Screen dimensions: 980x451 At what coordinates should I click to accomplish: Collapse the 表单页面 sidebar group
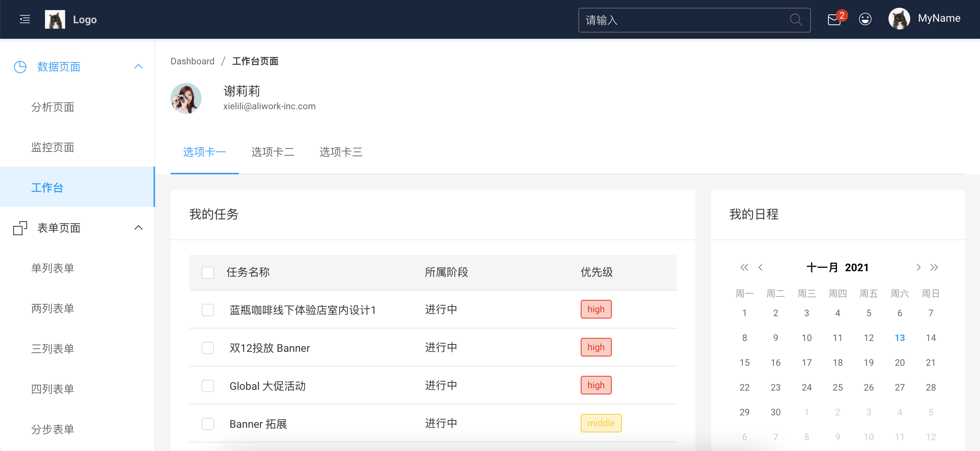(138, 228)
